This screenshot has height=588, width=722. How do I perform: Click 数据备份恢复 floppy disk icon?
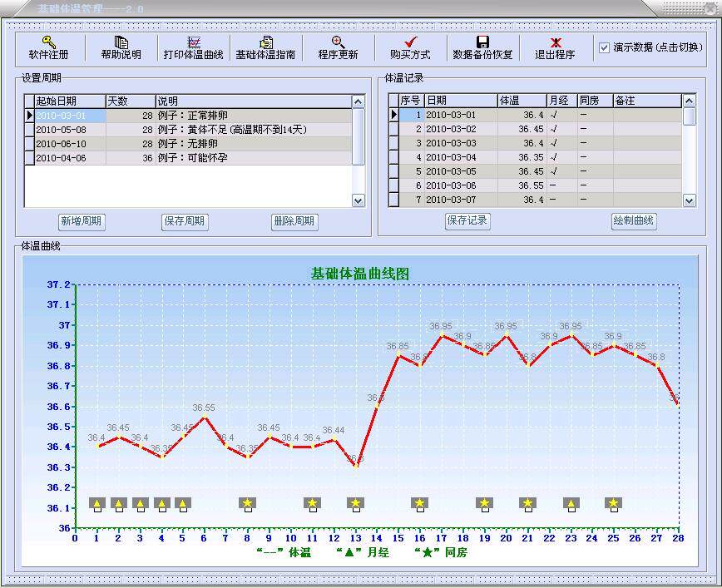482,42
